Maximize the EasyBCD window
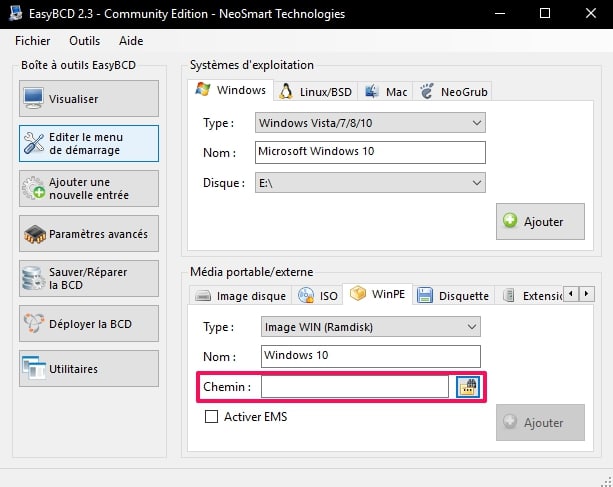This screenshot has height=487, width=613. point(545,13)
